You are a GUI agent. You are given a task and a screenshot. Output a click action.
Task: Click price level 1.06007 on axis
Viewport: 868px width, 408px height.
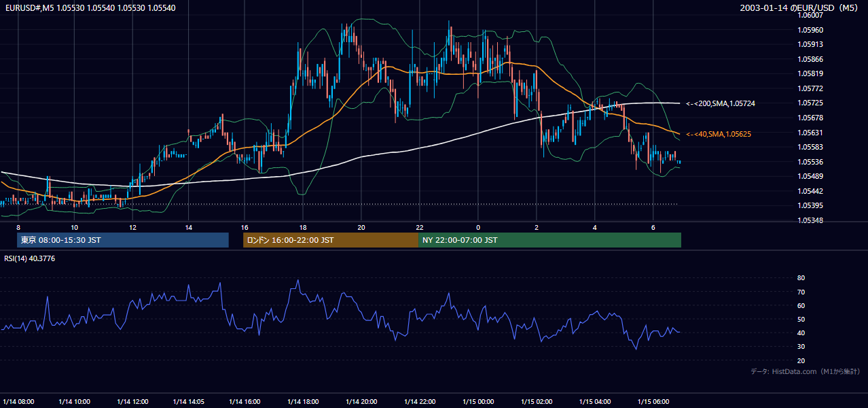point(811,16)
